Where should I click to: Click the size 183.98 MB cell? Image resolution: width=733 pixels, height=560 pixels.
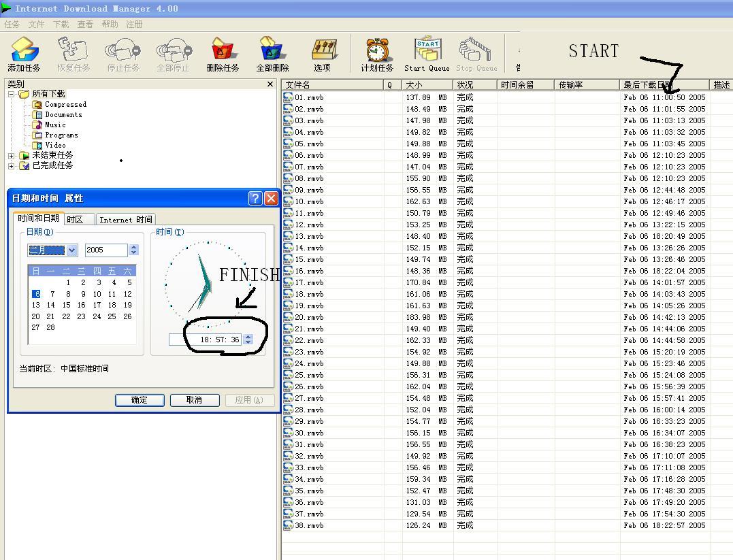[x=427, y=317]
